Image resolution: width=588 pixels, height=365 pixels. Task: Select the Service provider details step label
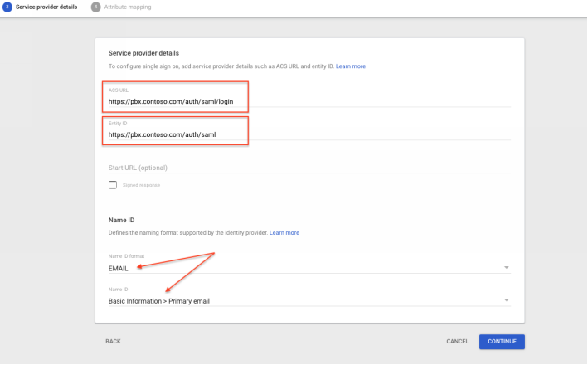click(x=48, y=7)
